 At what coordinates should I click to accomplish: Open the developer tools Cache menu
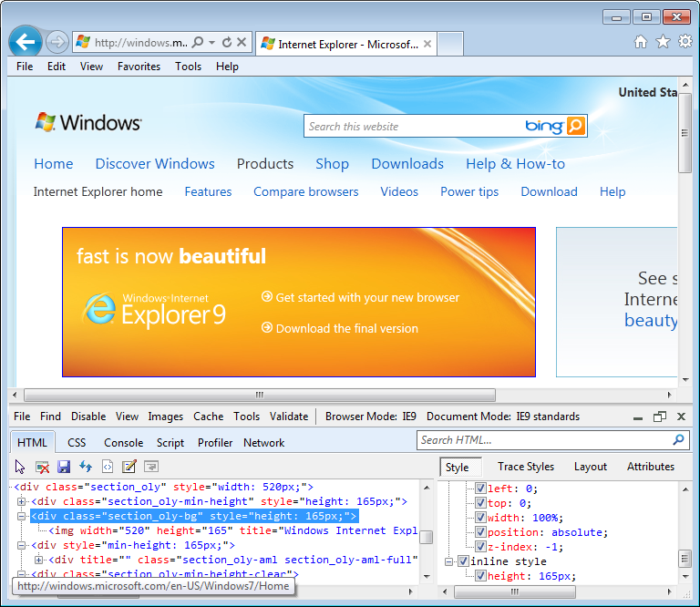click(x=208, y=417)
